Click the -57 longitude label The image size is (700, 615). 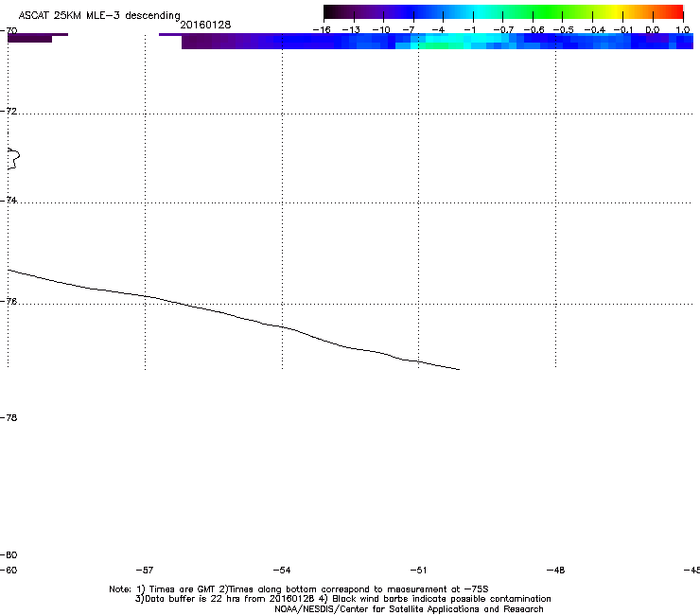(x=145, y=571)
